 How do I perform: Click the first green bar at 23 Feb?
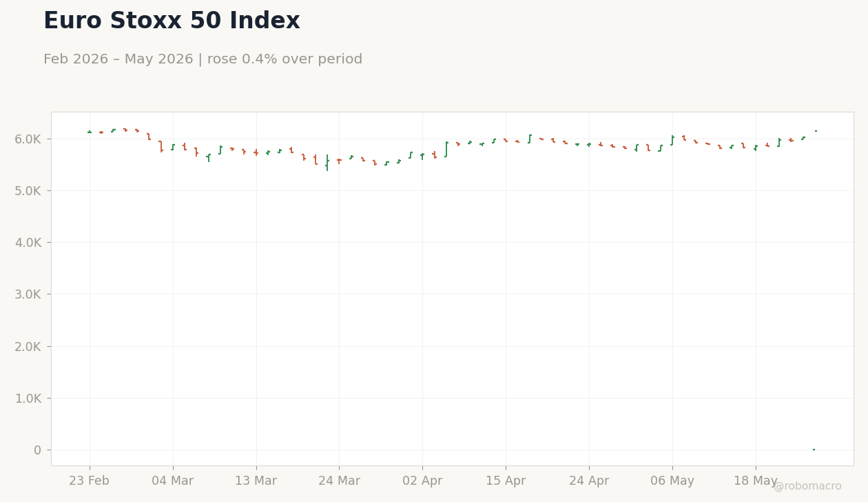(x=90, y=132)
